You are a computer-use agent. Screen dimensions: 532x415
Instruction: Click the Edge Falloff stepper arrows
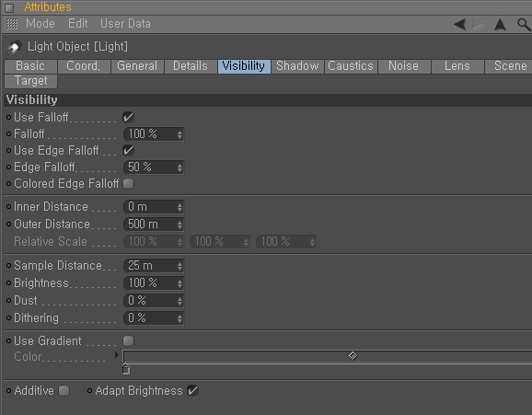(179, 167)
